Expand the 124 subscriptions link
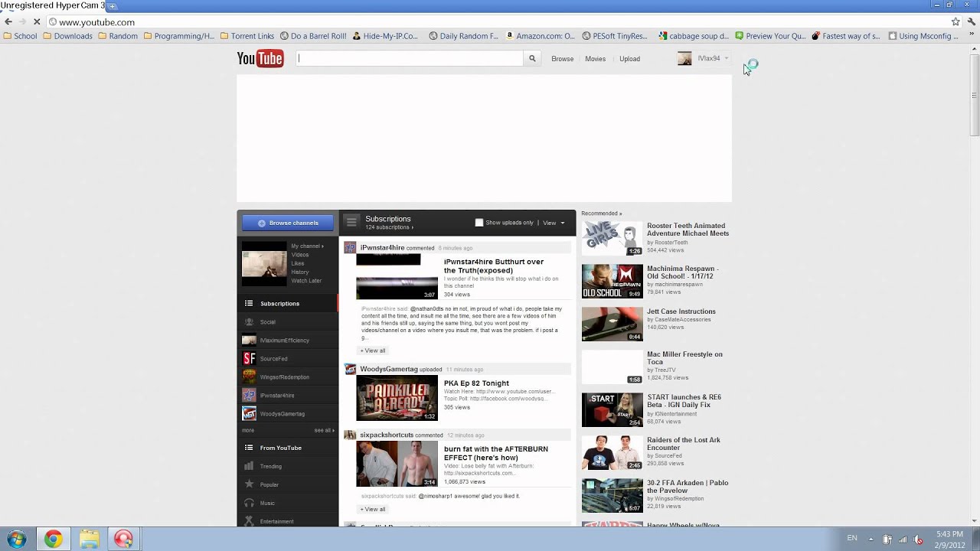980x551 pixels. click(x=389, y=227)
